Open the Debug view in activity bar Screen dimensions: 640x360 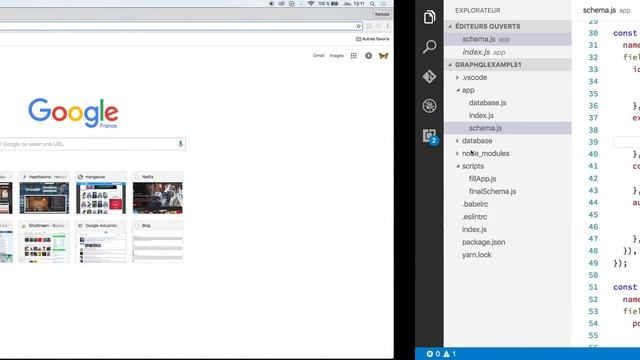point(429,106)
